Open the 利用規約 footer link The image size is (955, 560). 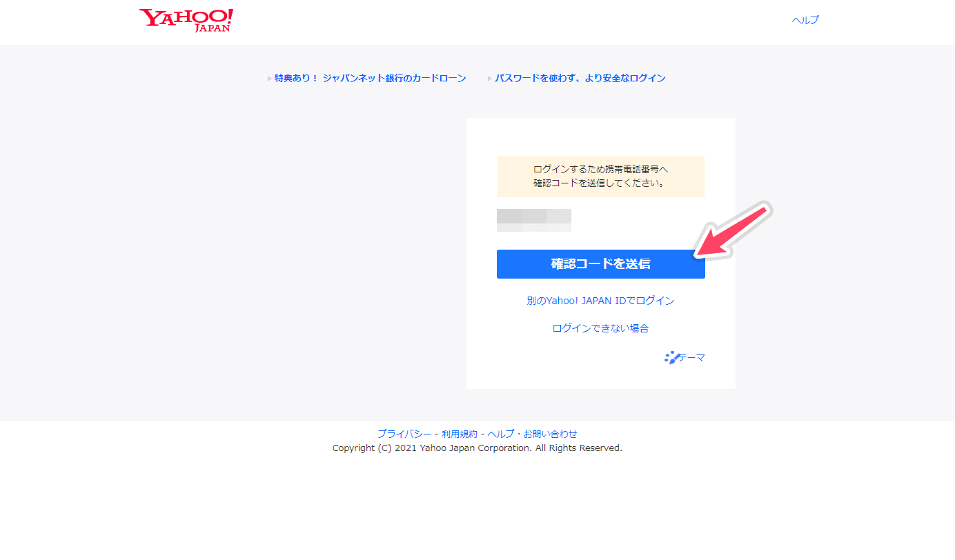pyautogui.click(x=460, y=434)
